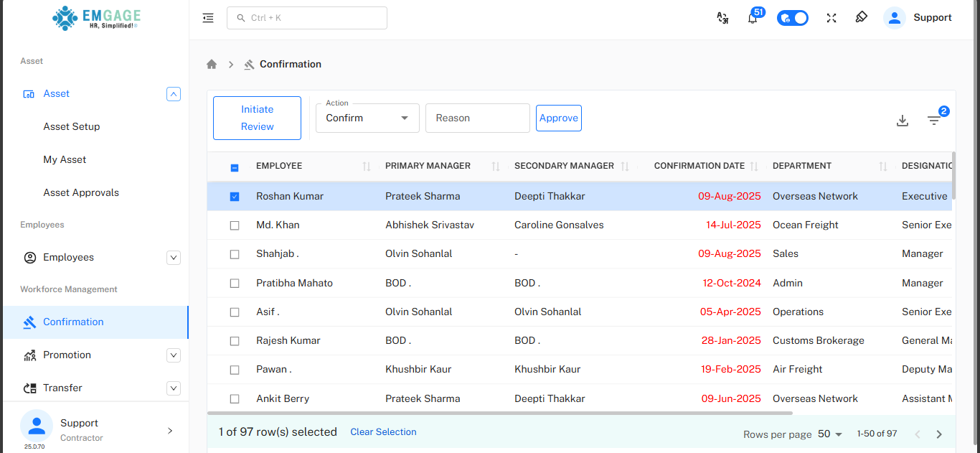Toggle the dark mode switch
The image size is (980, 453).
[793, 18]
